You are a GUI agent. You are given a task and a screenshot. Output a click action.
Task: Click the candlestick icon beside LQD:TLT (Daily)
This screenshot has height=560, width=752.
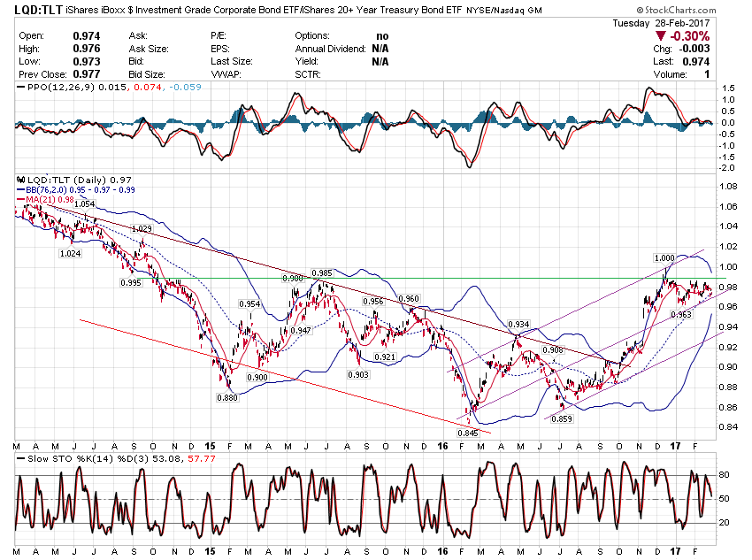[x=20, y=180]
